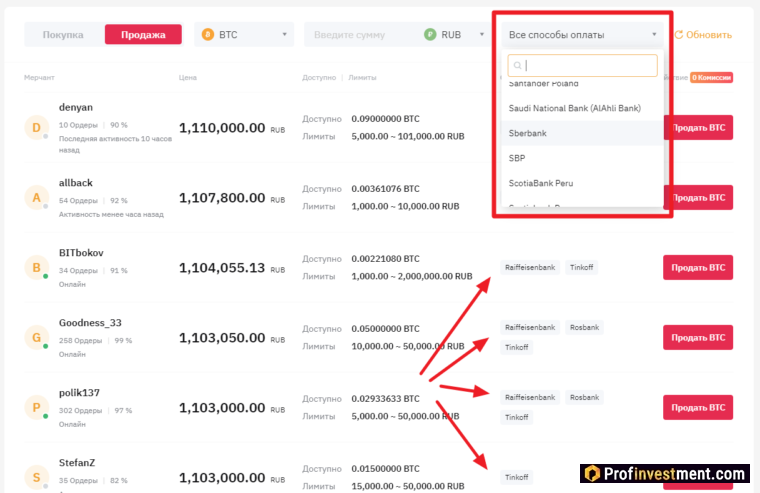The width and height of the screenshot is (760, 493).
Task: Click Goodness_33's G avatar icon
Action: (x=36, y=337)
